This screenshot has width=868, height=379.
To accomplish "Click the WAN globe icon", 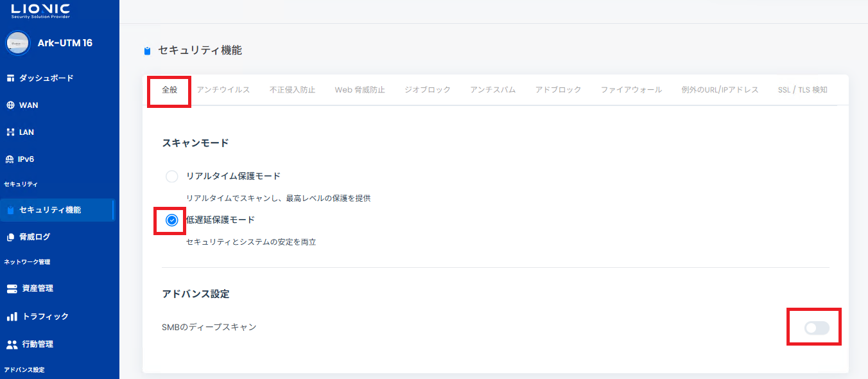I will coord(10,105).
